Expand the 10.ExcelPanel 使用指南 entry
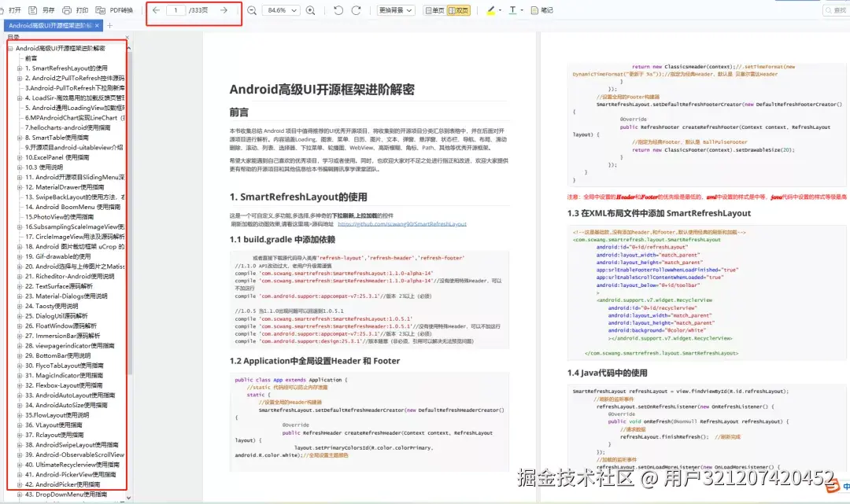This screenshot has height=504, width=850. coord(20,157)
